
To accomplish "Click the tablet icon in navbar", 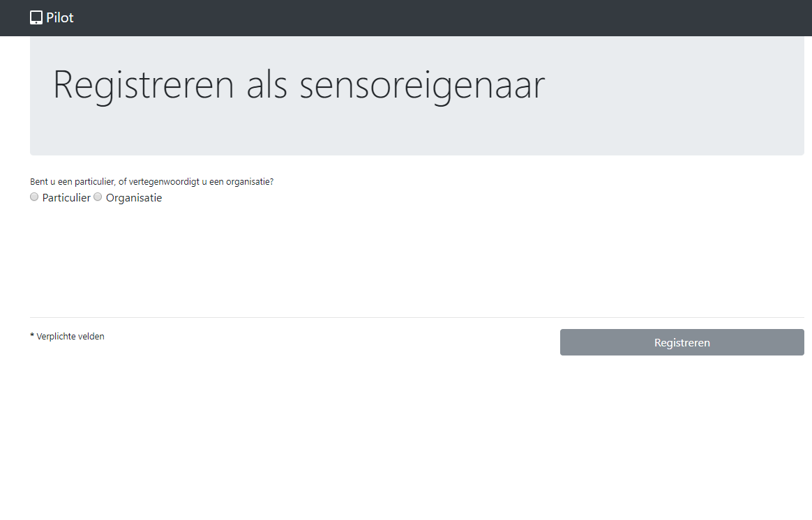I will click(36, 18).
